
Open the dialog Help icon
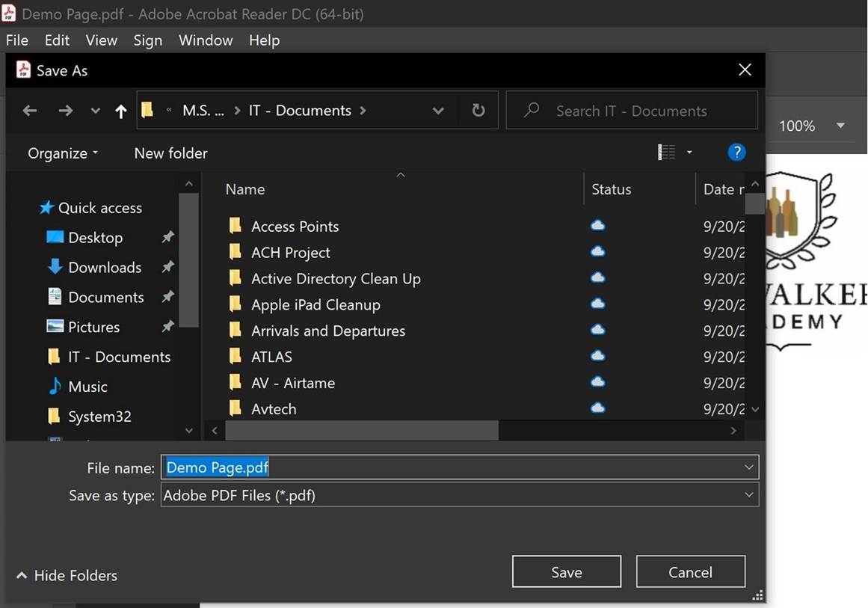coord(736,153)
